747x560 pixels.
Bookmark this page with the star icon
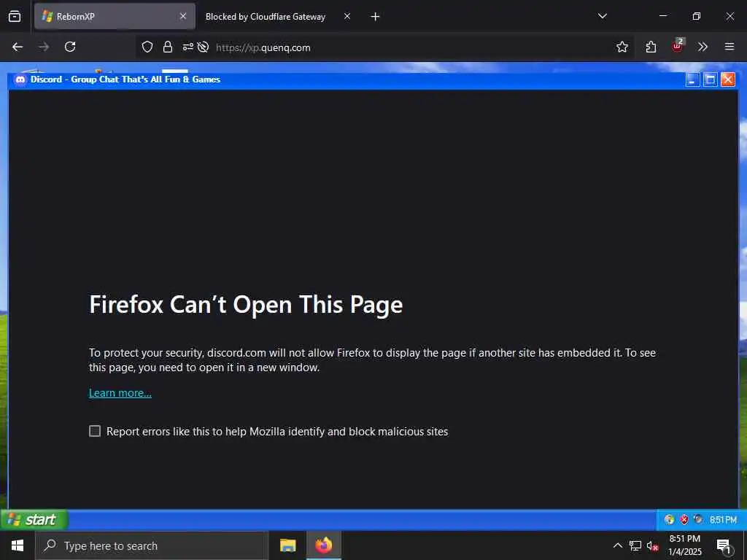[x=622, y=47]
